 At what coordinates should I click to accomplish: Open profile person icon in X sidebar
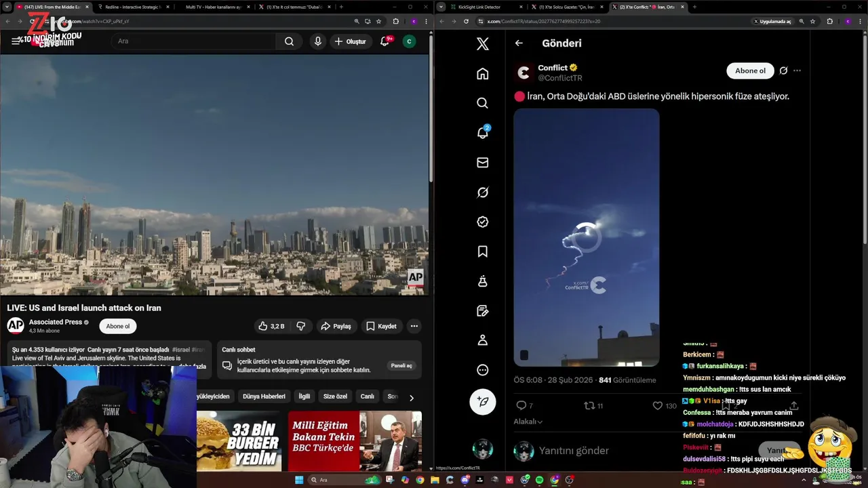[482, 340]
